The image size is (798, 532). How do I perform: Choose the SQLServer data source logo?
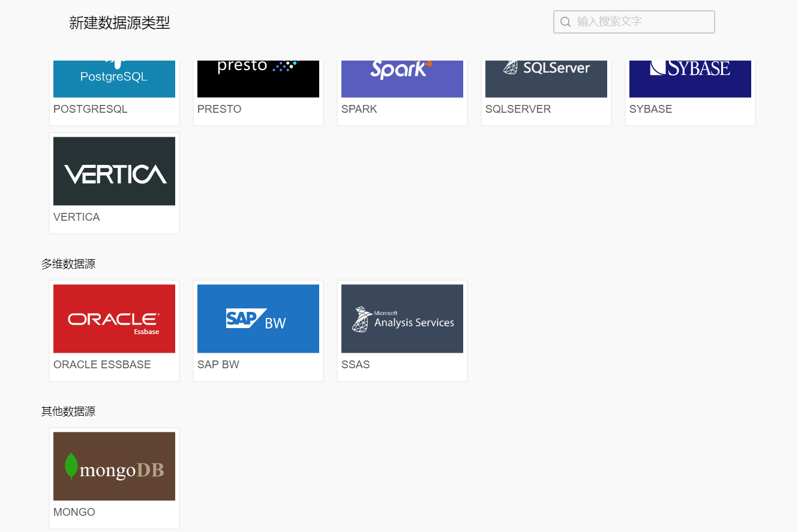(x=546, y=79)
